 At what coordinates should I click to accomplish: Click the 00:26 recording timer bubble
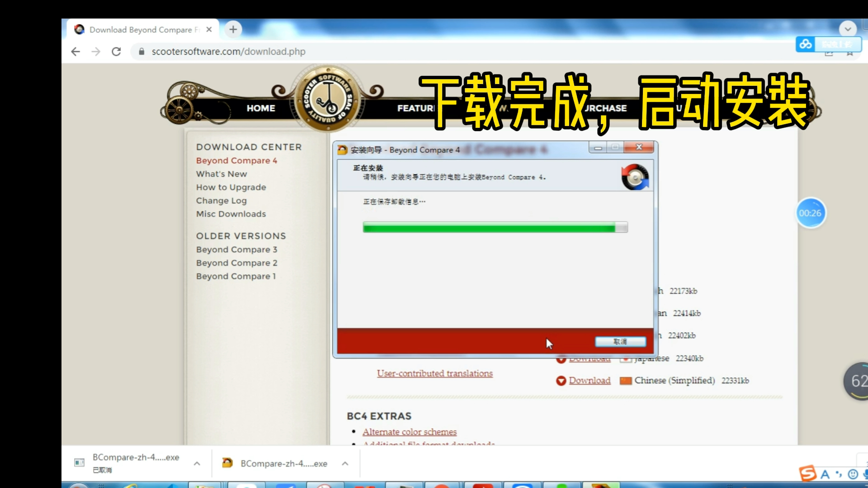[810, 213]
